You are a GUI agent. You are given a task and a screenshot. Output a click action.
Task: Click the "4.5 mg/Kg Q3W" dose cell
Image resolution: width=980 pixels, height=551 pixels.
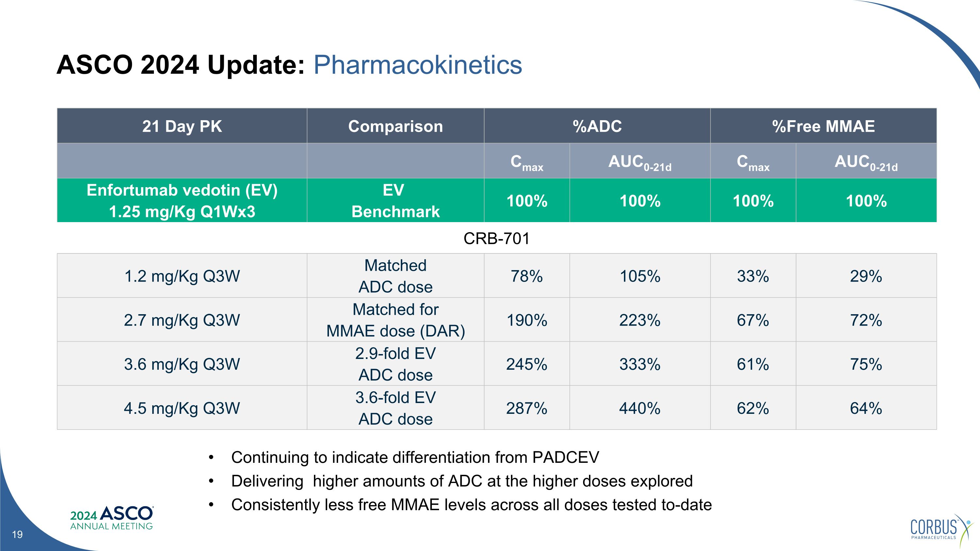(182, 408)
